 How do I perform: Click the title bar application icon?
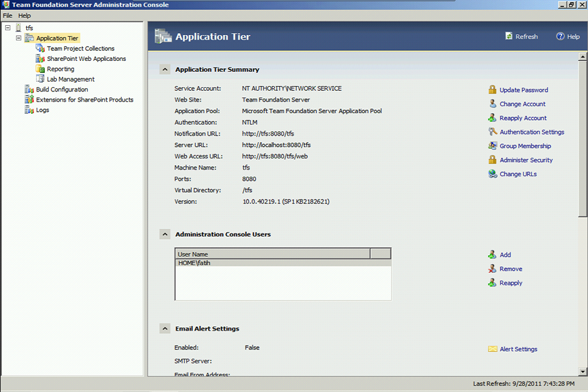[x=6, y=5]
